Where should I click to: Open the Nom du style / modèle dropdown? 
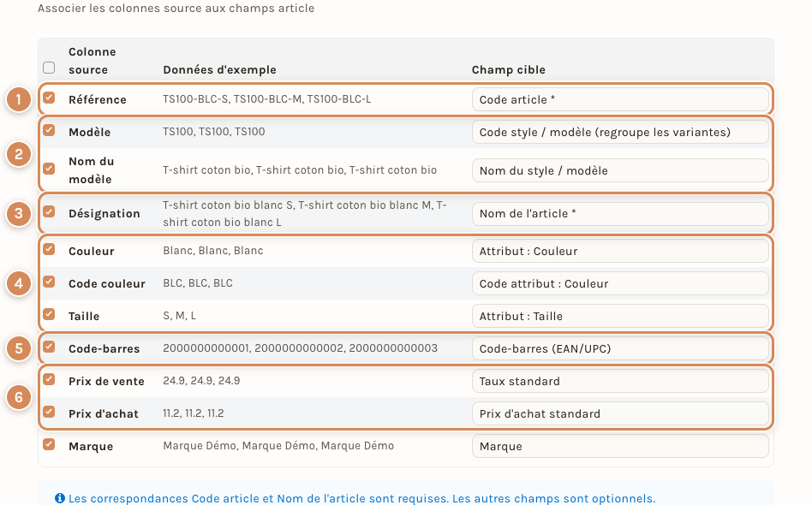620,170
